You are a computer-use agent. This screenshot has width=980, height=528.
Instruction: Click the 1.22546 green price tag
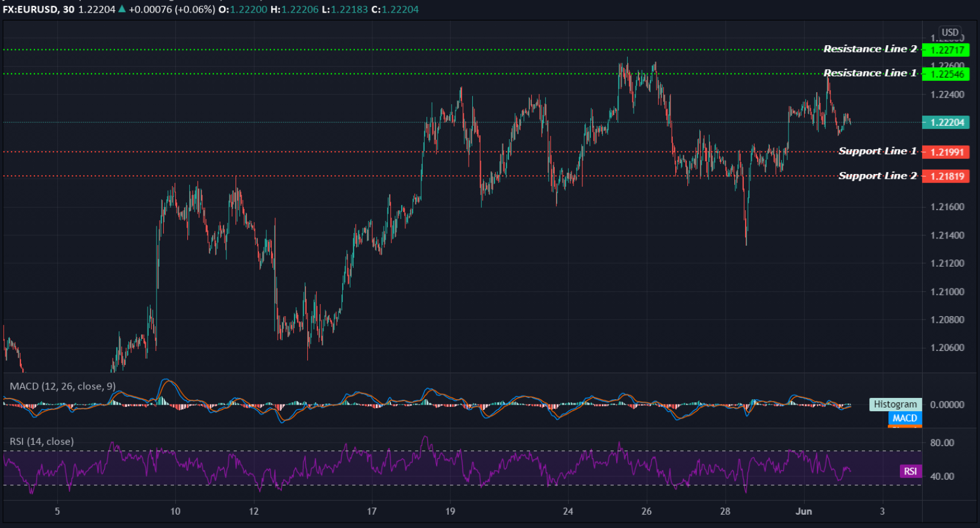946,74
